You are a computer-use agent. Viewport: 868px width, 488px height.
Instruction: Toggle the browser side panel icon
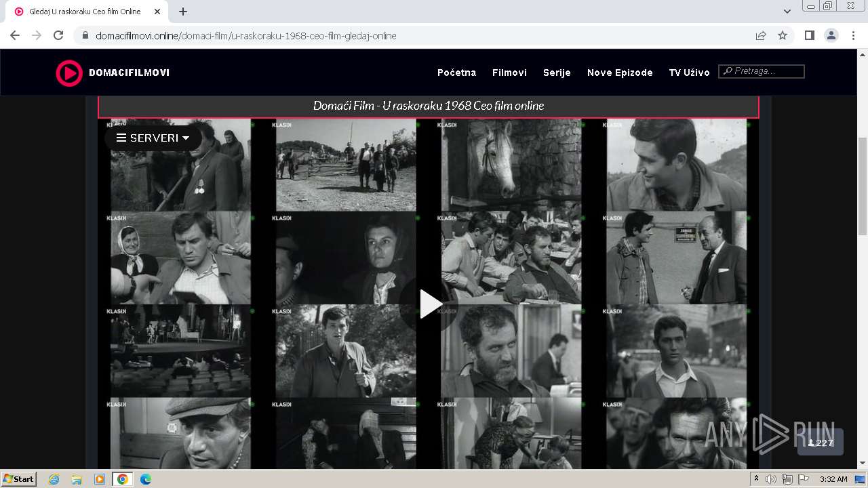(809, 35)
